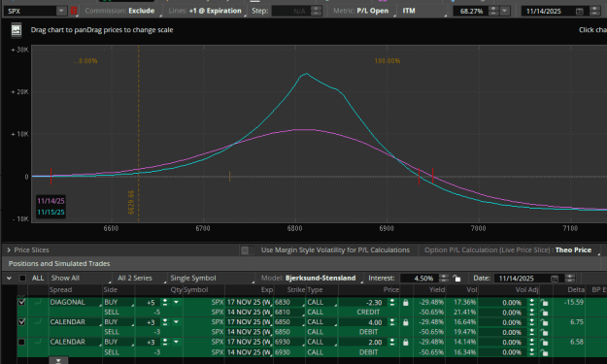Adjust Vol Adj stepper on 17.36% row
The image size is (607, 364).
coord(532,302)
